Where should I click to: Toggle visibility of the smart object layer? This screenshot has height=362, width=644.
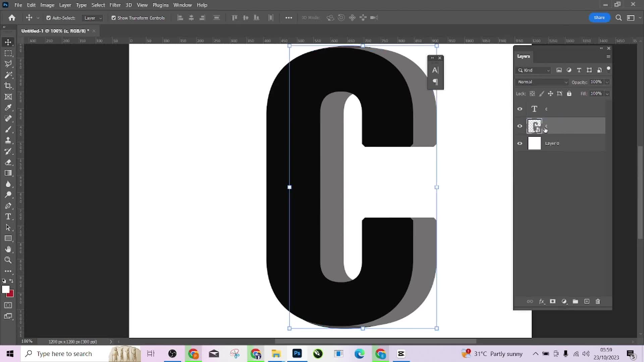(520, 126)
